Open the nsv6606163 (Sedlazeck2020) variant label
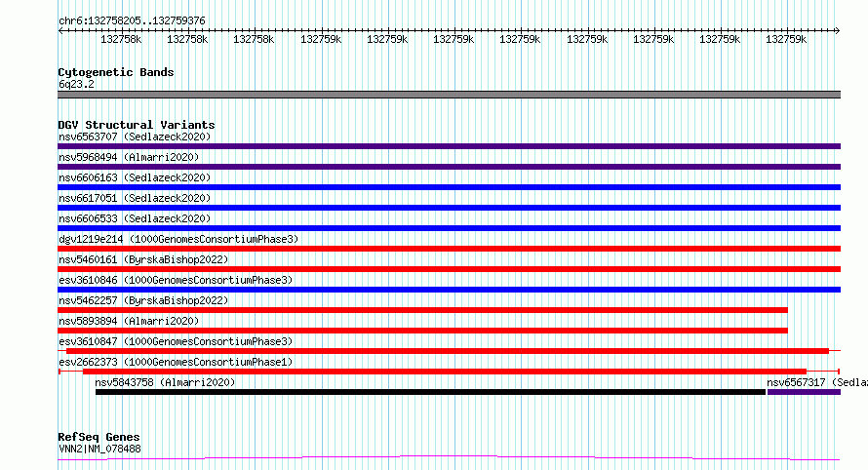 point(135,177)
